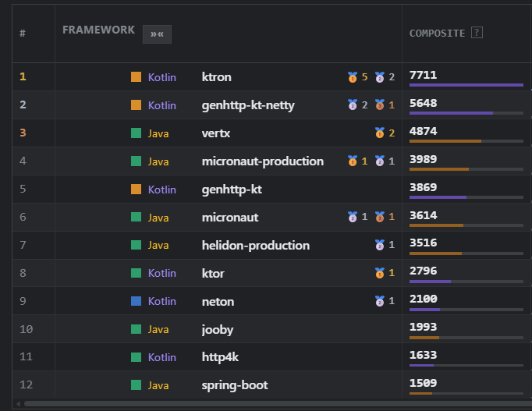The height and width of the screenshot is (411, 532).
Task: Click the gold medal icon in micronaut-production row
Action: click(x=353, y=161)
